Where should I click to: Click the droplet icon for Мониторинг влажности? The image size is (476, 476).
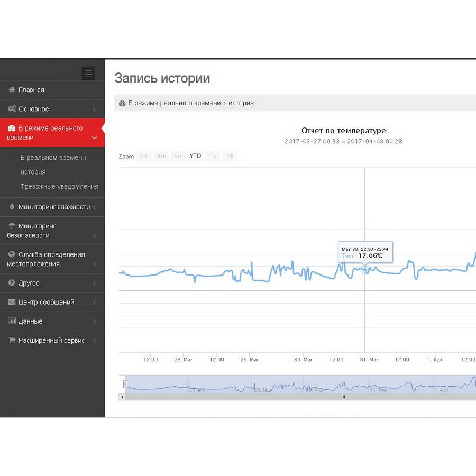pos(12,207)
